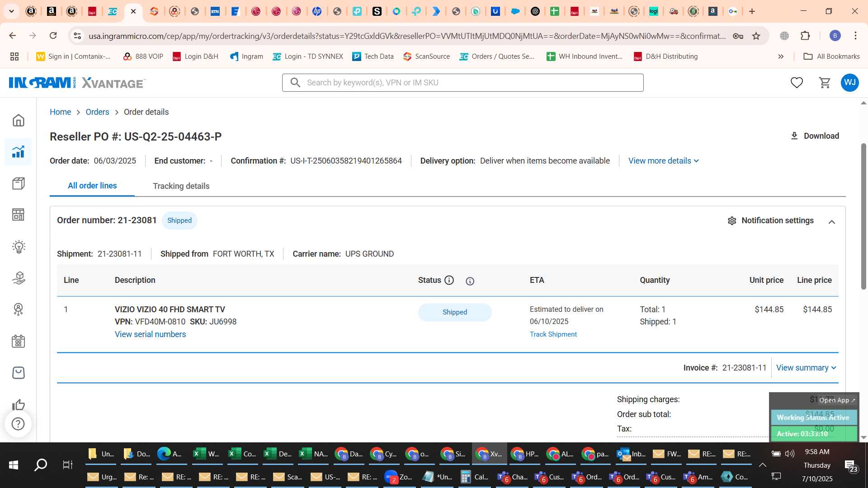868x488 pixels.
Task: Click the line-item Shipped status pill
Action: pyautogui.click(x=455, y=312)
